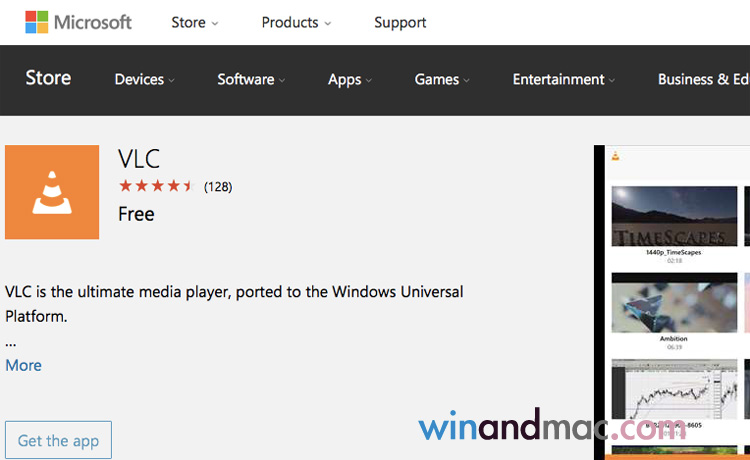Click the Get the app button

[58, 441]
